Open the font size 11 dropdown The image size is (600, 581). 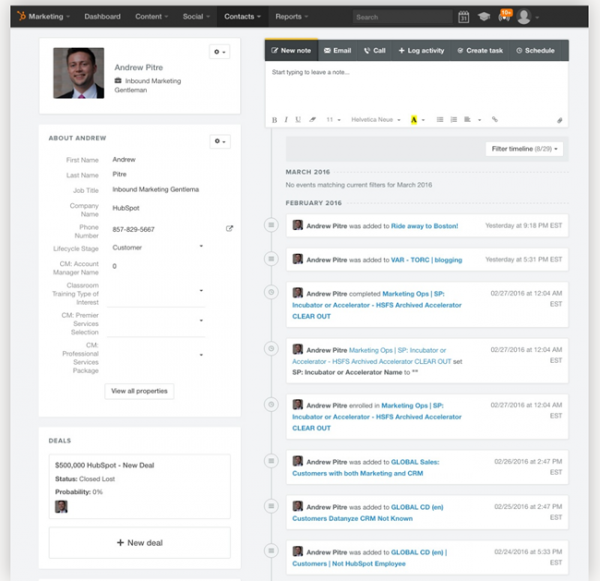click(x=333, y=120)
